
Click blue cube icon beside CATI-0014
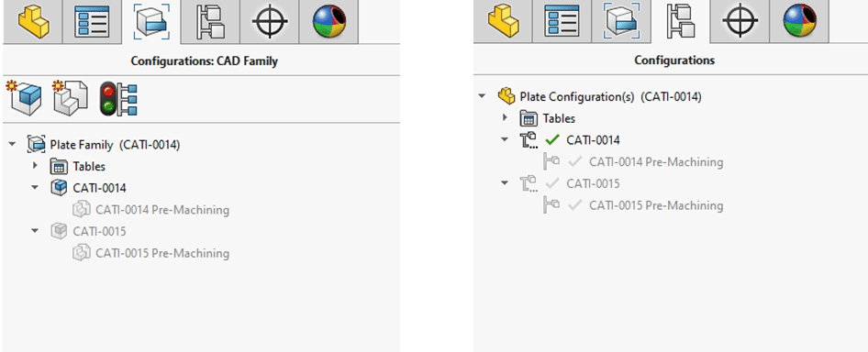coord(59,188)
